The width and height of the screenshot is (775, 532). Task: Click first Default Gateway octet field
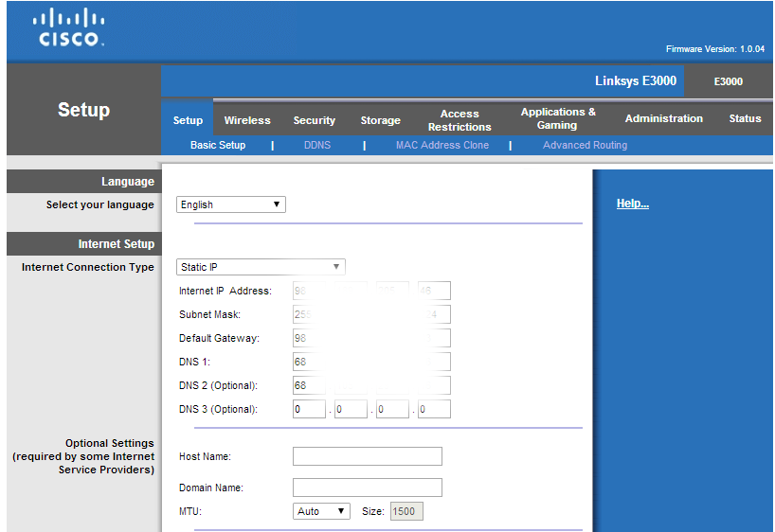(309, 338)
